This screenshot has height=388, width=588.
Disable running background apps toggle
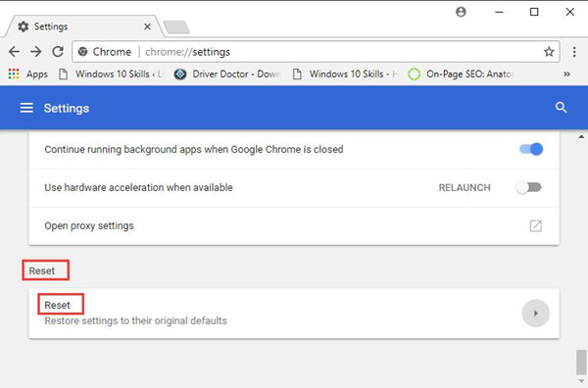click(x=531, y=149)
